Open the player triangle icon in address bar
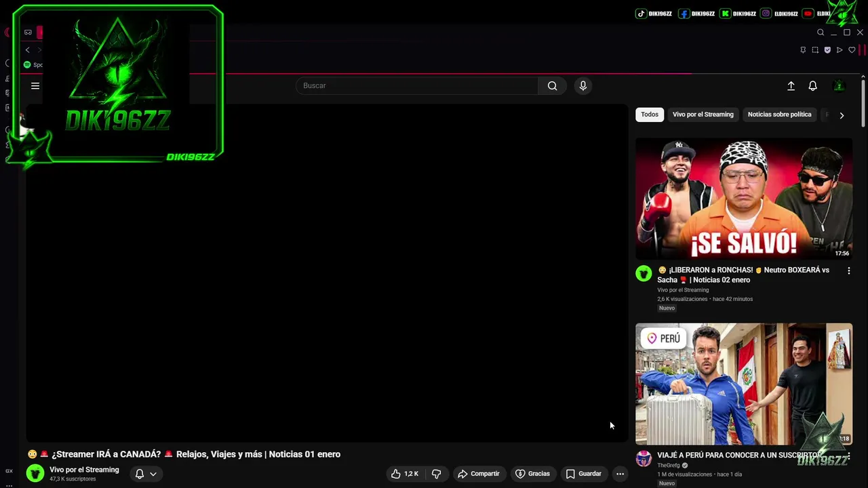Screen dimensions: 868x488 click(840, 50)
